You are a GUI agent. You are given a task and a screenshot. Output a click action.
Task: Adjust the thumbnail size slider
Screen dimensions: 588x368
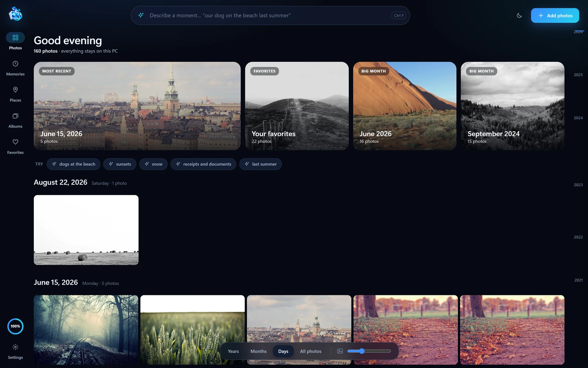tap(369, 351)
